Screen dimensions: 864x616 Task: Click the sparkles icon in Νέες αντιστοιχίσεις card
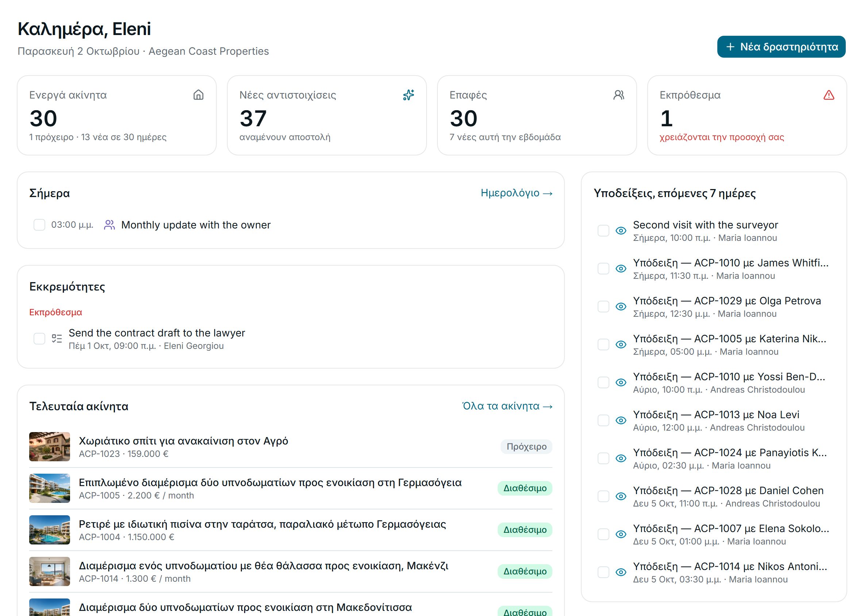pyautogui.click(x=409, y=95)
